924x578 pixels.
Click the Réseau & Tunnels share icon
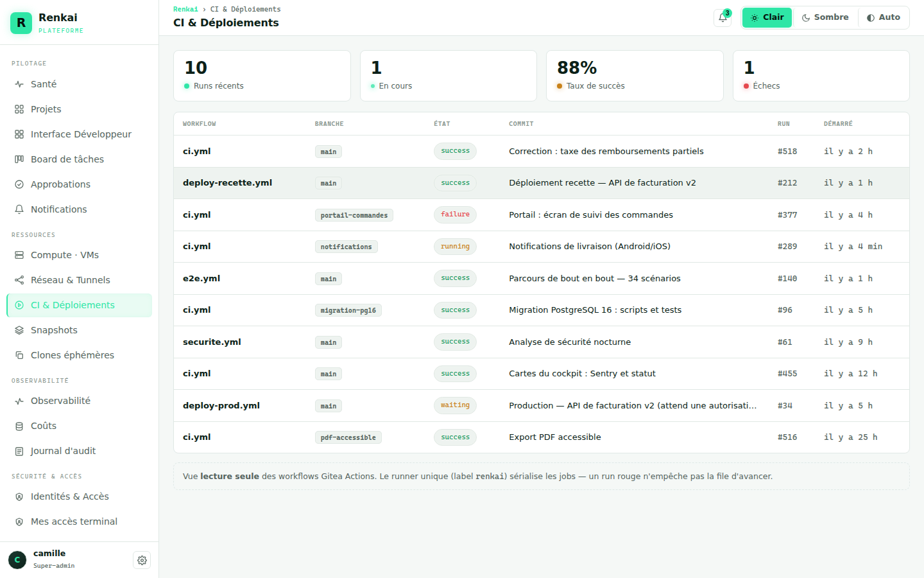click(x=19, y=280)
